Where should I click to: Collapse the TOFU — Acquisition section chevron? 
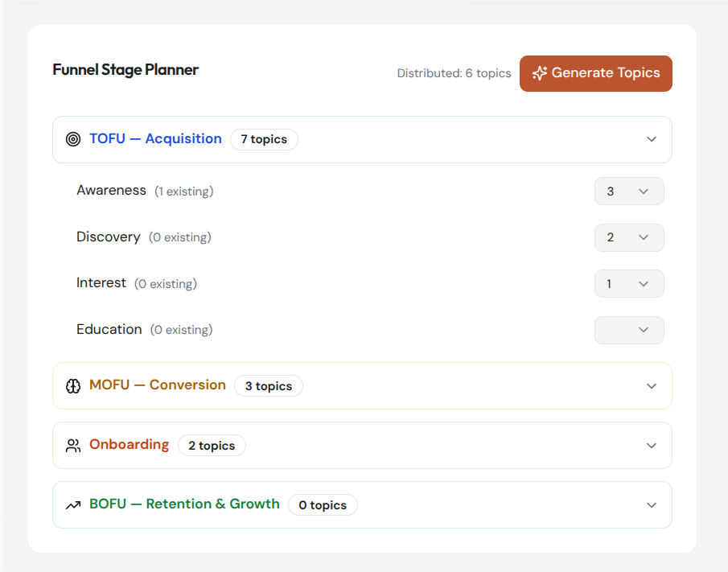click(652, 138)
